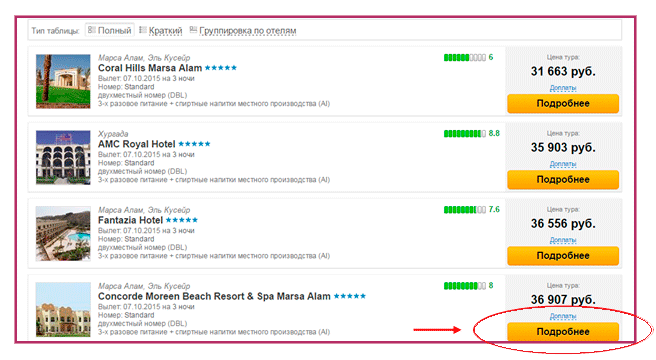Open the Fantazia Hotel photo
Image resolution: width=656 pixels, height=360 pixels.
[x=63, y=234]
